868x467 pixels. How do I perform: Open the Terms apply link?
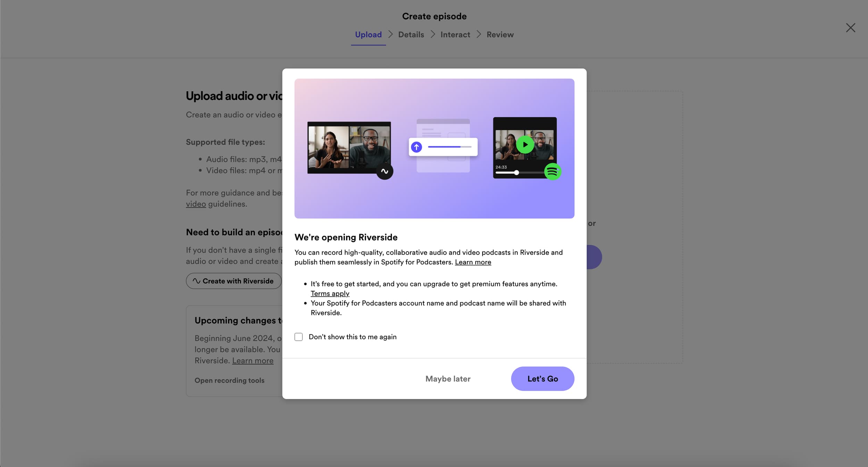tap(330, 294)
